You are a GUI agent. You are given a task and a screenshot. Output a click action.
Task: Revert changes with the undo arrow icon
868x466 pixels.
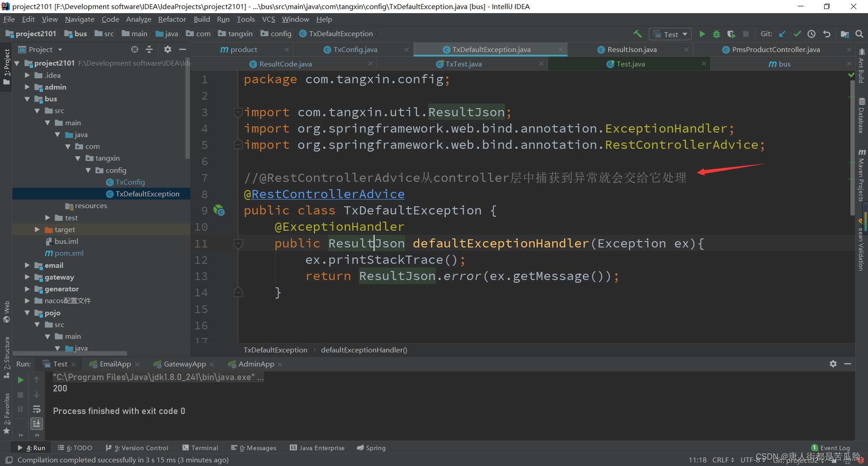[x=827, y=34]
